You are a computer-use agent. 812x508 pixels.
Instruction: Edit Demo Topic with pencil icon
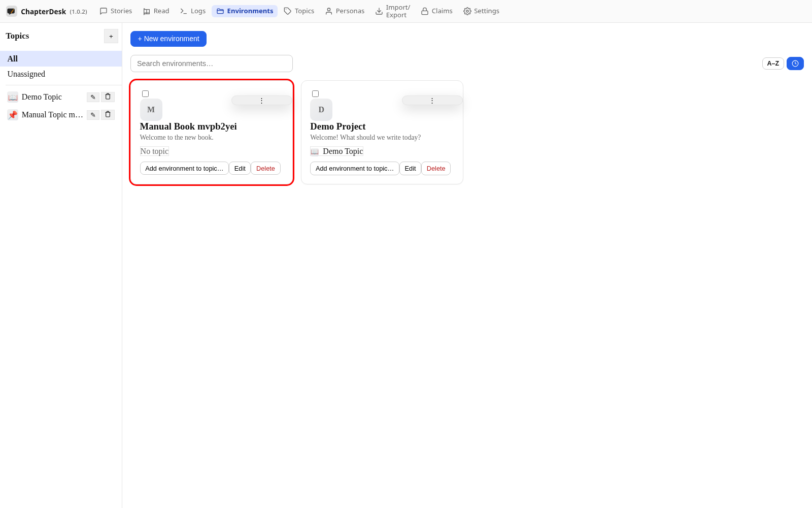(93, 97)
